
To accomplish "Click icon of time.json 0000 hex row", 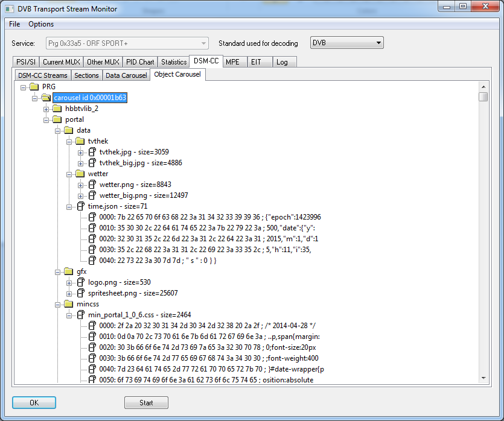I will tap(92, 217).
